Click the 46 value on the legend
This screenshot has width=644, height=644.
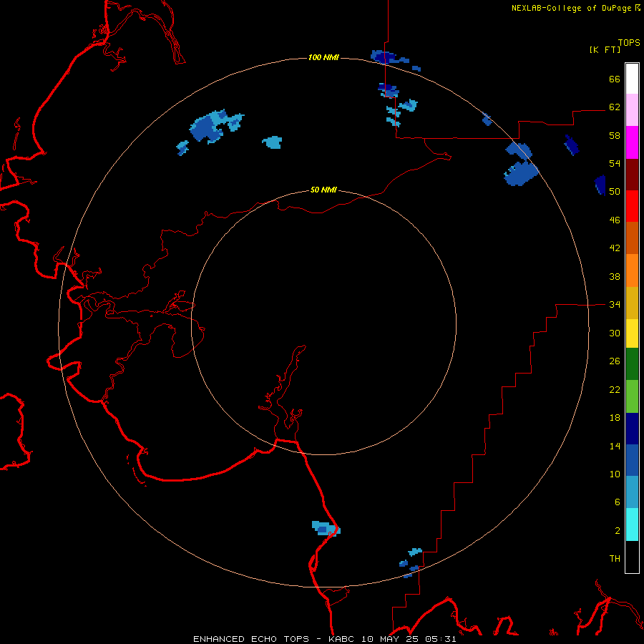[x=615, y=220]
